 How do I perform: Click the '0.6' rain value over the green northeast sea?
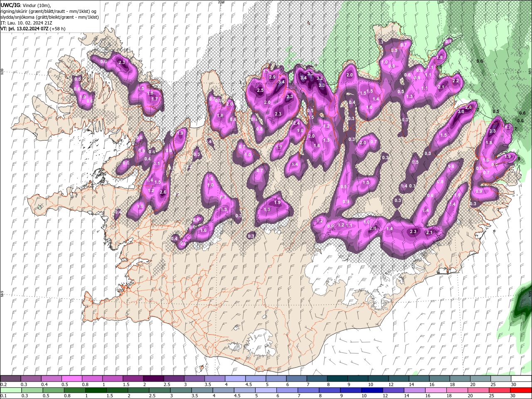pos(480,61)
